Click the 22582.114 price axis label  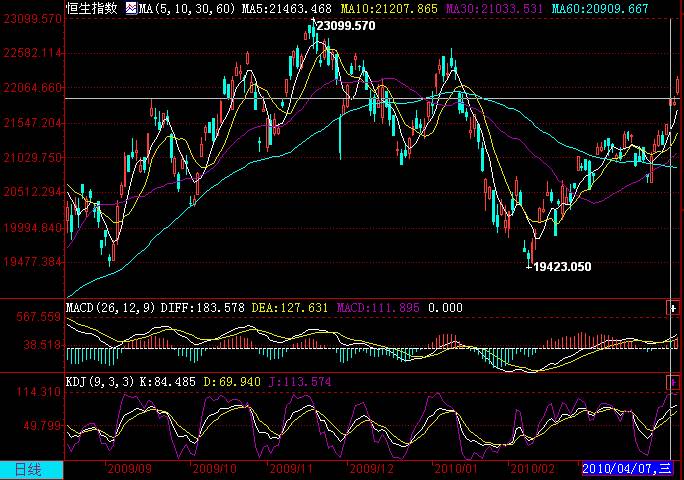[x=33, y=53]
